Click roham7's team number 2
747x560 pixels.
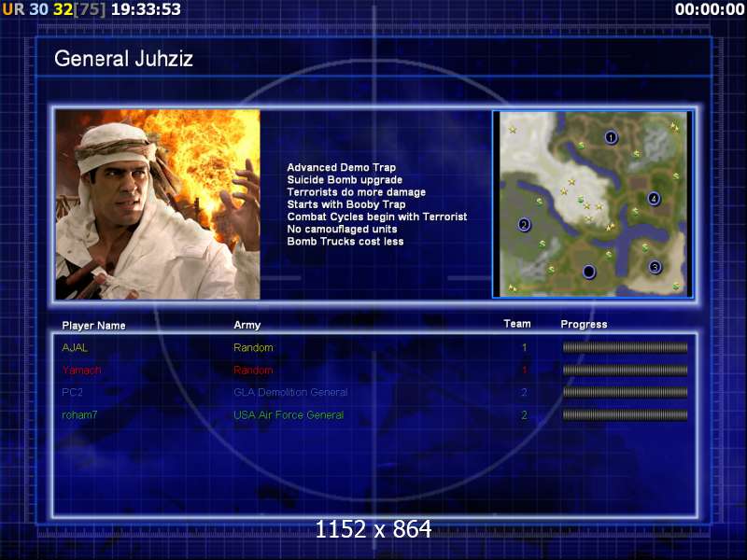point(524,414)
